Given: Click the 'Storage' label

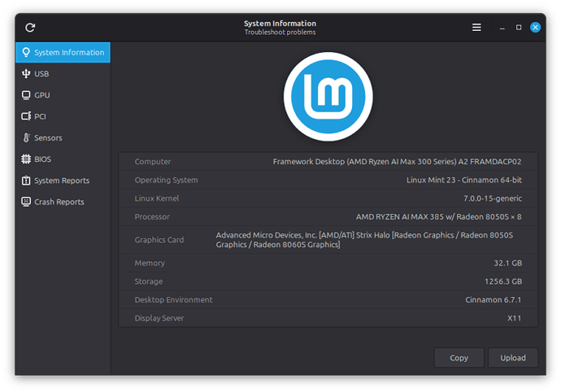Looking at the screenshot, I should 149,281.
